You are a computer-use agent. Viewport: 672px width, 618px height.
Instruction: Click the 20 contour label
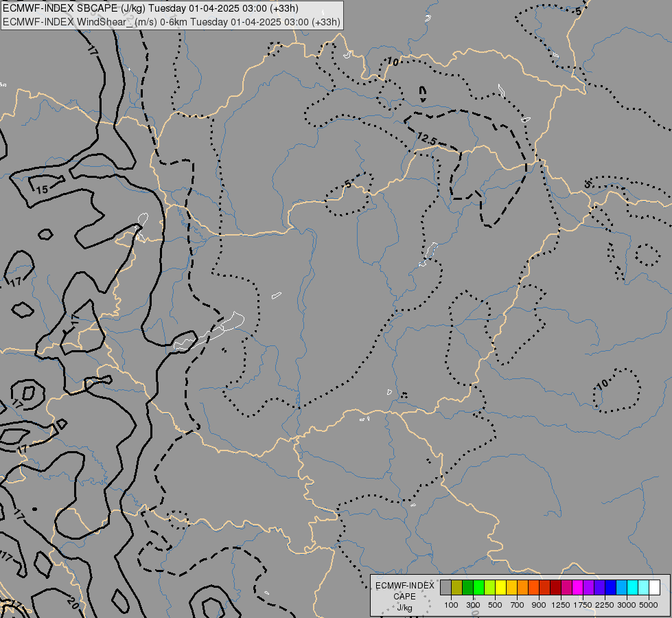pyautogui.click(x=73, y=604)
